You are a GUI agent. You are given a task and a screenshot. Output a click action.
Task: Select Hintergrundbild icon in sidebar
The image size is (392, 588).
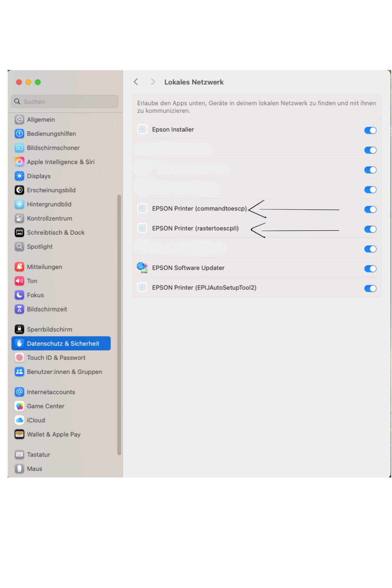click(x=20, y=204)
